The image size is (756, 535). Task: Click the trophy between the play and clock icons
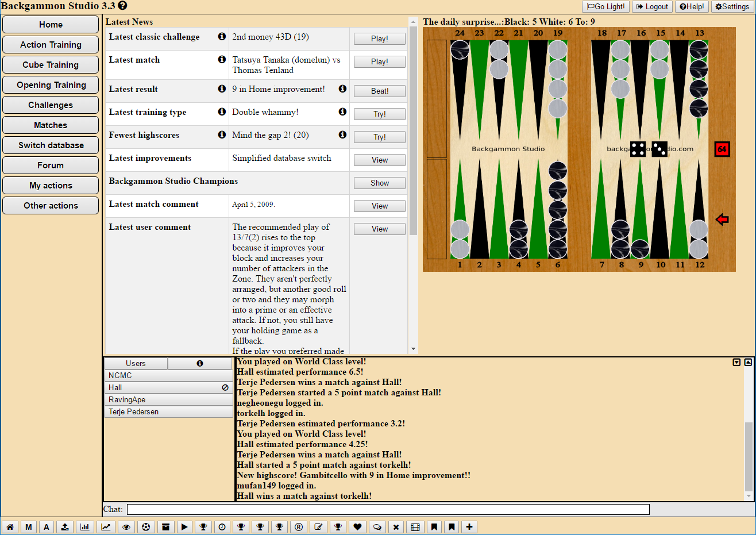point(203,526)
